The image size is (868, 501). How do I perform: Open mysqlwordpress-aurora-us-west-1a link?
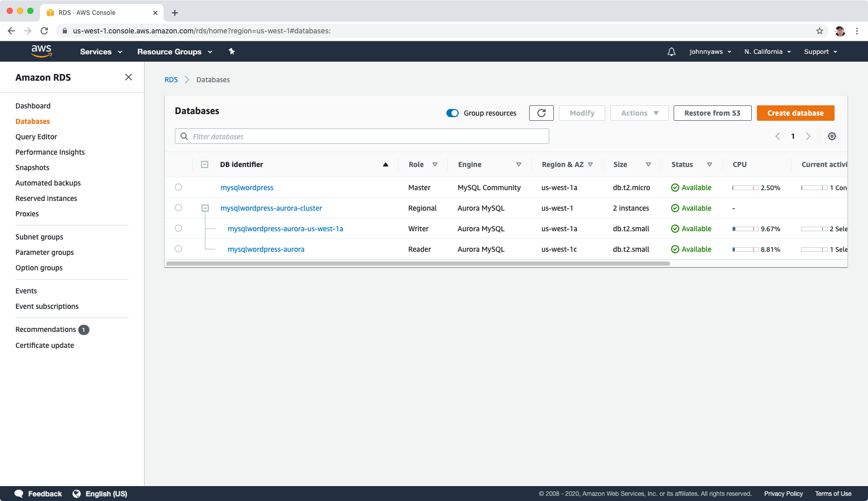pyautogui.click(x=285, y=229)
